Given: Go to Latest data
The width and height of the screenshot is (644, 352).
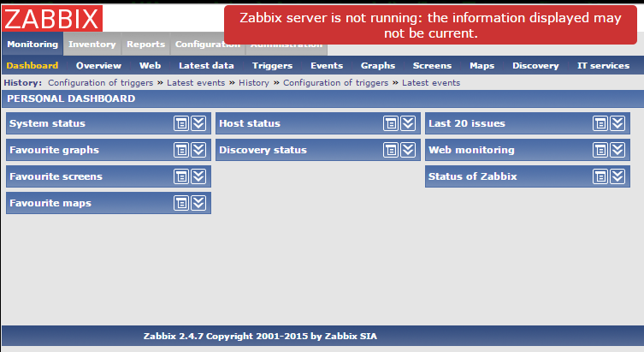Looking at the screenshot, I should (x=206, y=65).
